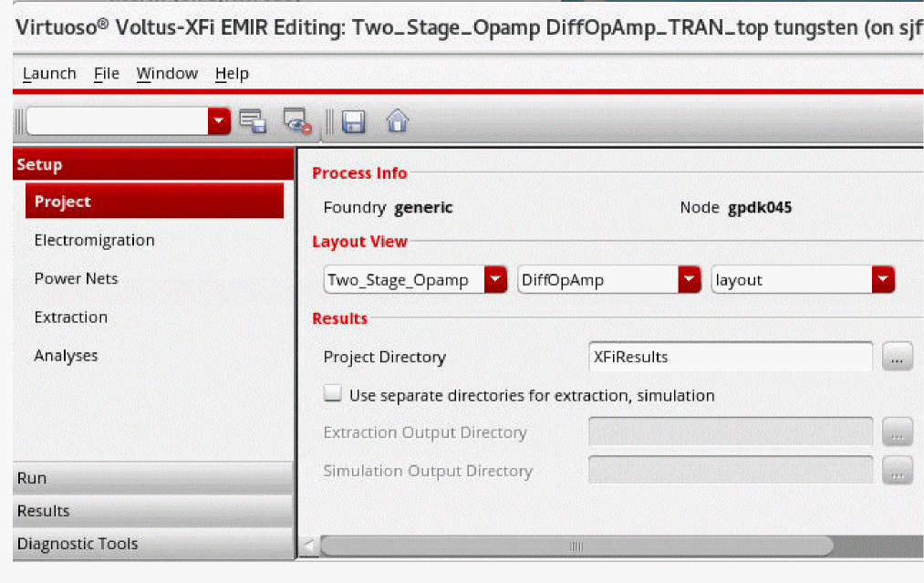The width and height of the screenshot is (924, 583).
Task: Open the Analyses setup page
Action: click(66, 356)
